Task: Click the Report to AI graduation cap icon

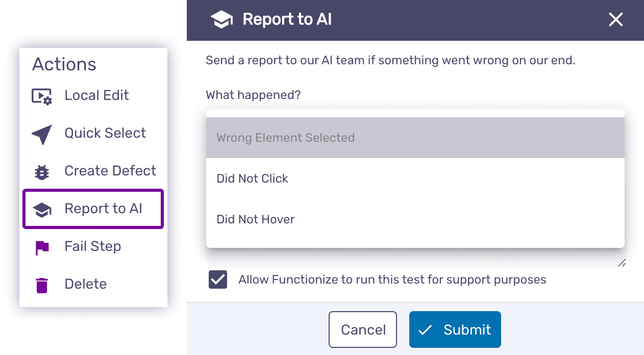Action: pos(42,210)
